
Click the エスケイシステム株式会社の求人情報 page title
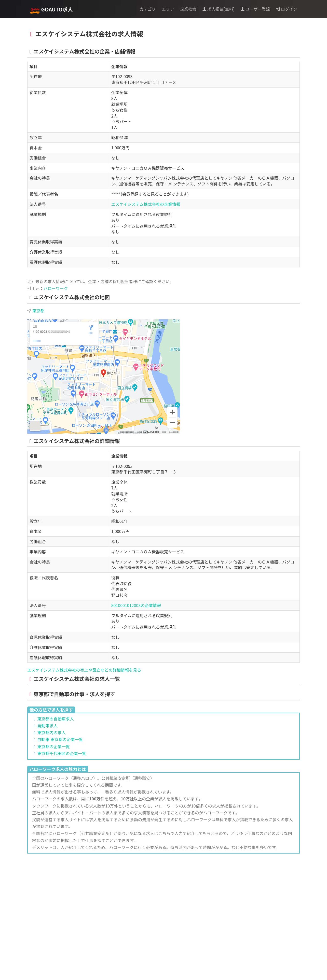89,34
